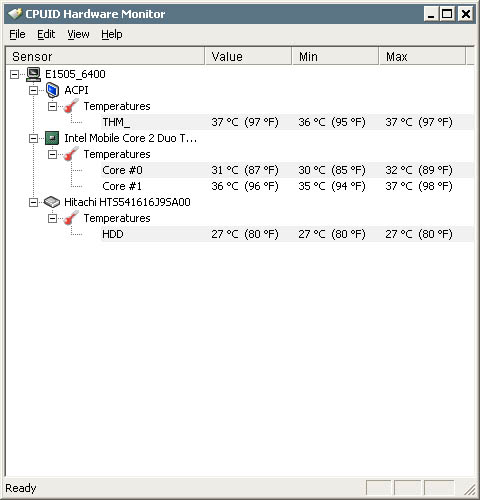Select the Core #0 temperature row

(x=287, y=170)
